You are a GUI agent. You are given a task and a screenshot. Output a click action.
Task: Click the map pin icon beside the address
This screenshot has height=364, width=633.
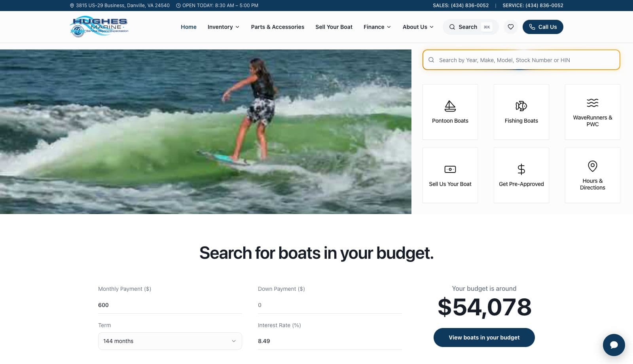[x=72, y=6]
